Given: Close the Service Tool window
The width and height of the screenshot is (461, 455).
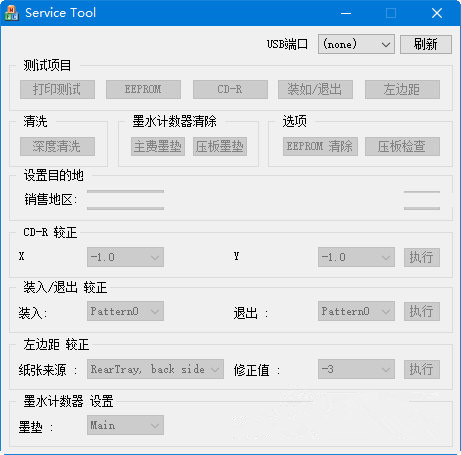Looking at the screenshot, I should click(437, 13).
